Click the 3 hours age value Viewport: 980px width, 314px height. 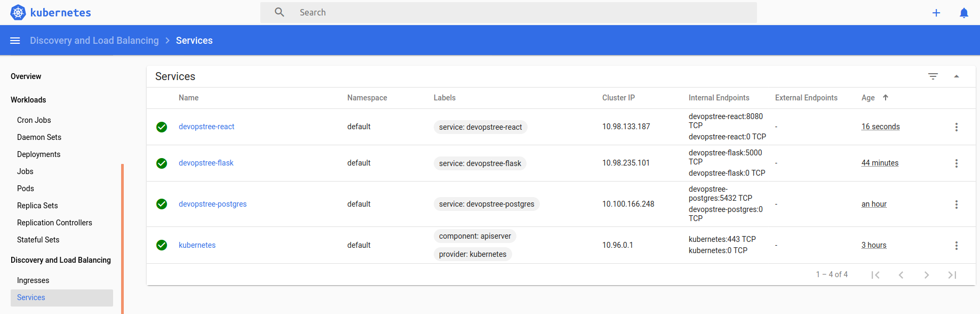coord(874,245)
